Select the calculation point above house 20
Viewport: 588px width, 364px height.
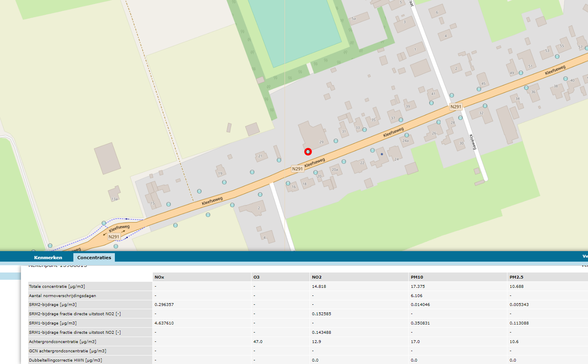click(316, 172)
